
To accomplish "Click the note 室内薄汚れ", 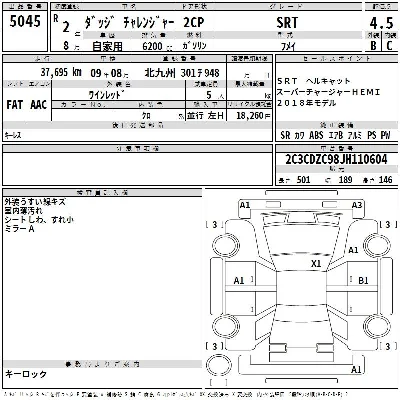I will 23,211.
